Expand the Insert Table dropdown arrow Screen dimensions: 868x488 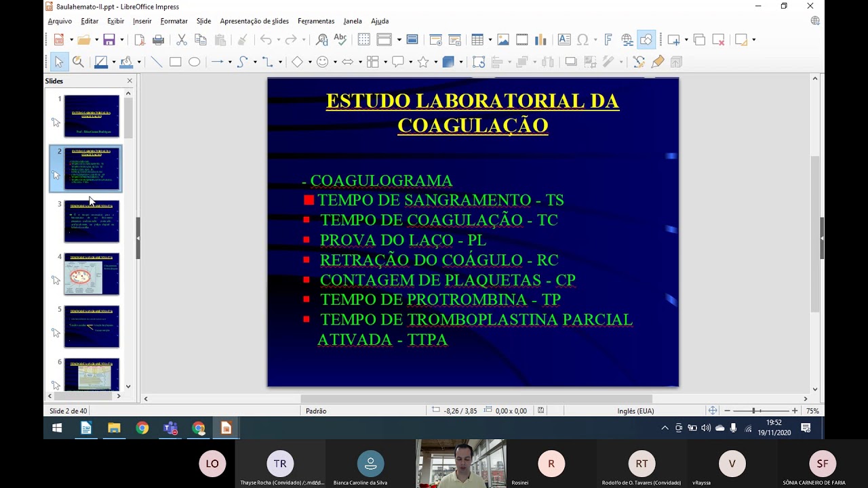(490, 40)
